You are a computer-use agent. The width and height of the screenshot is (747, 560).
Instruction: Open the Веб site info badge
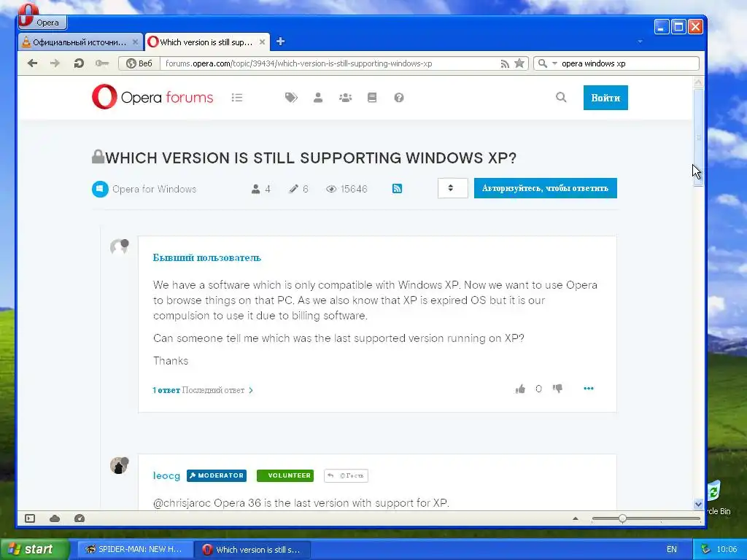pyautogui.click(x=139, y=63)
